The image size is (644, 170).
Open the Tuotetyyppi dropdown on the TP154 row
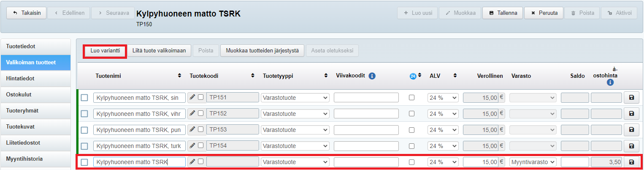click(295, 146)
